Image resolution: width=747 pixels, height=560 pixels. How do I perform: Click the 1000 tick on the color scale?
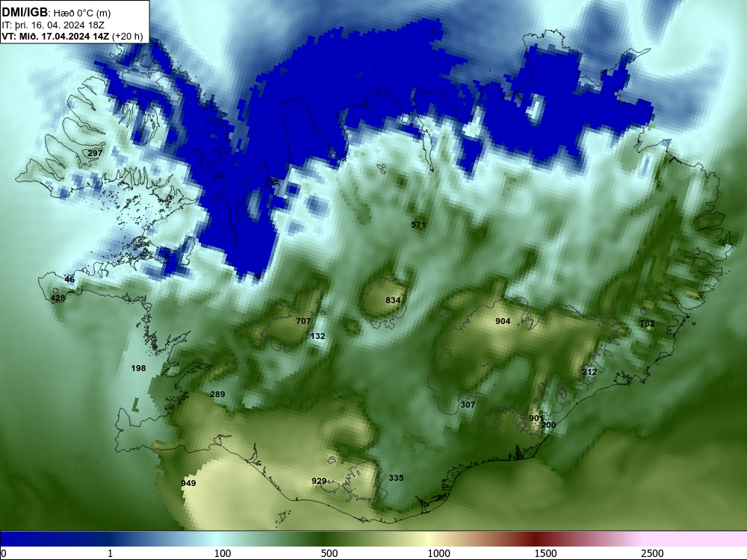438,553
